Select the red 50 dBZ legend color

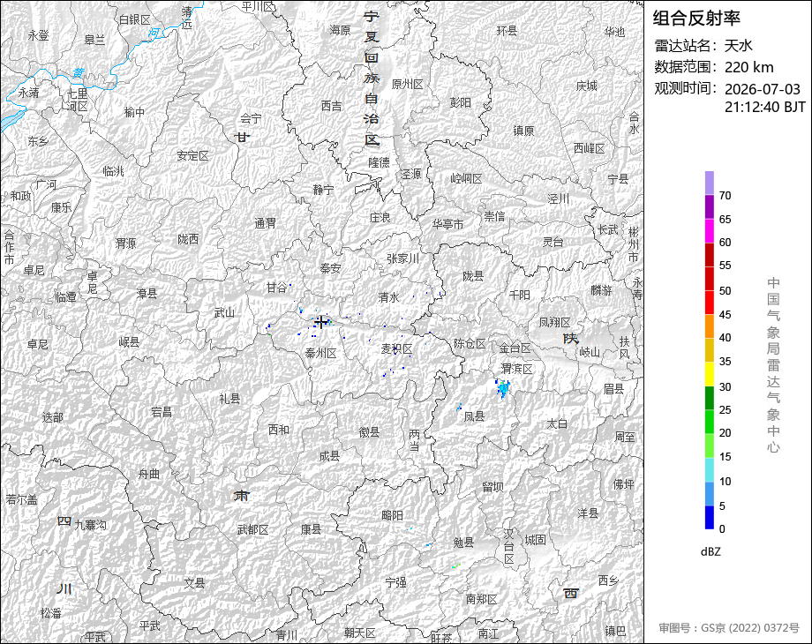pyautogui.click(x=710, y=279)
